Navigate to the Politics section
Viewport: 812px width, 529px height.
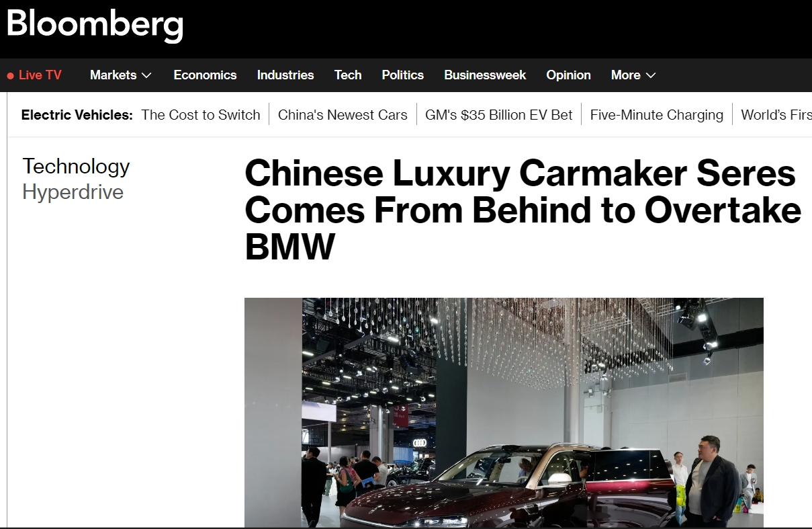[402, 75]
